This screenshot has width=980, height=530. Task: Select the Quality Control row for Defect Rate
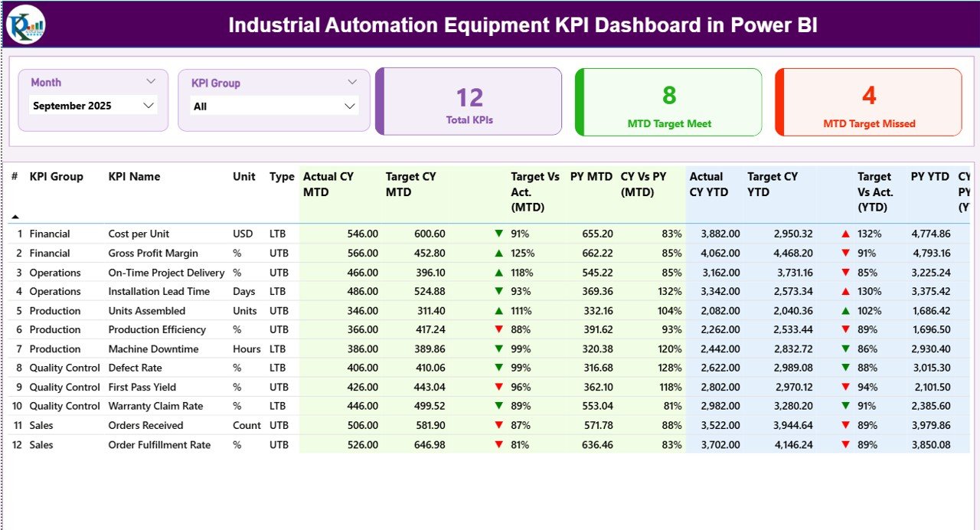tap(65, 368)
